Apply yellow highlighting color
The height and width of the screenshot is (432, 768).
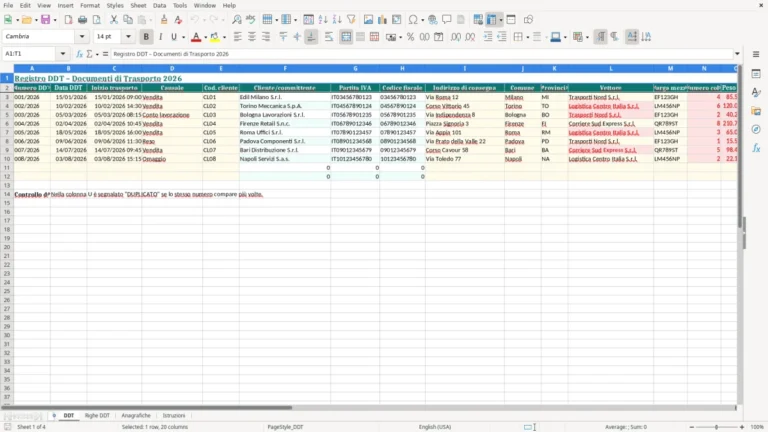[215, 37]
